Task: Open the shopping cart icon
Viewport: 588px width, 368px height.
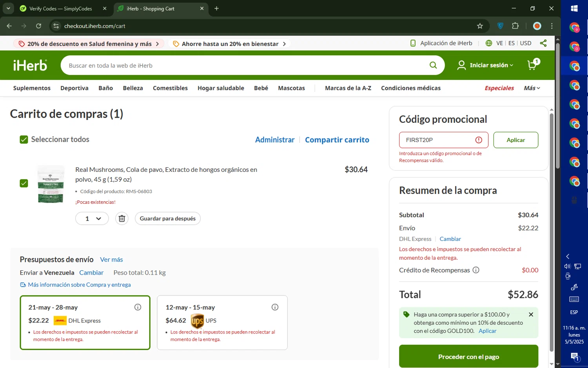Action: (x=533, y=65)
